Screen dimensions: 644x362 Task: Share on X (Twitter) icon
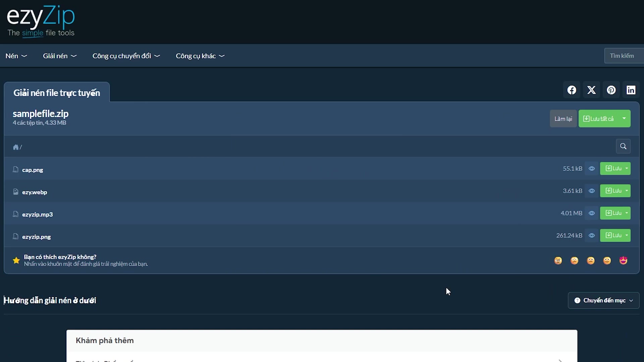click(591, 90)
